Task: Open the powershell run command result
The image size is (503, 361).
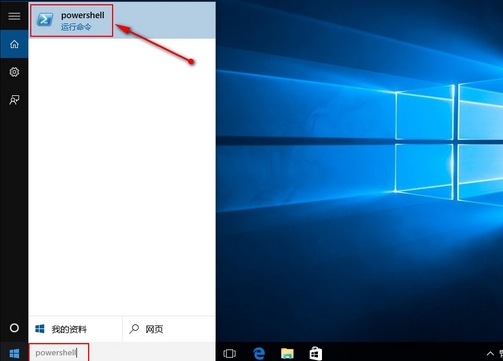Action: click(122, 20)
